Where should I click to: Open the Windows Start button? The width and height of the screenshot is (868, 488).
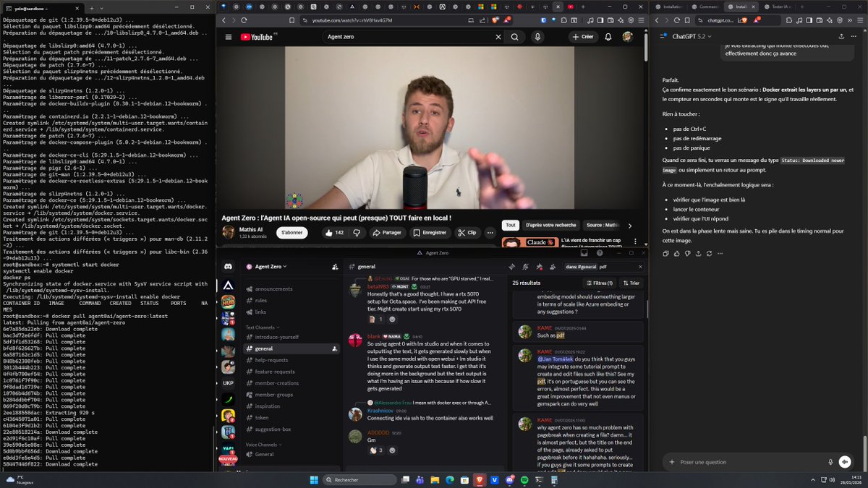coord(314,479)
